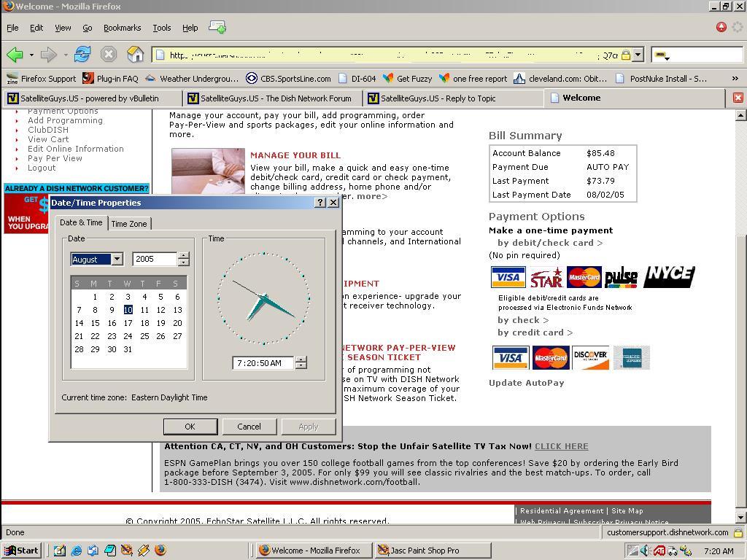
Task: Click into the year field showing 2005
Action: 155,259
